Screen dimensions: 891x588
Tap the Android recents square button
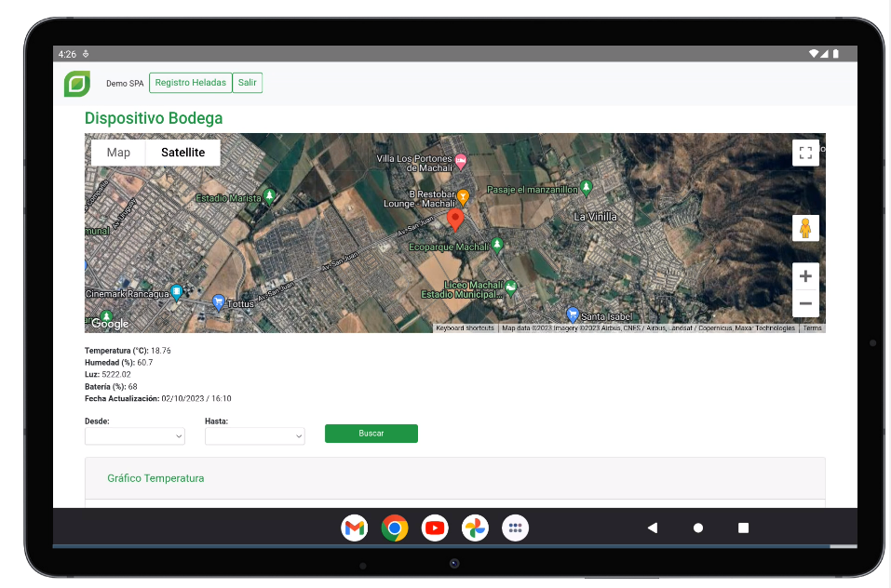pyautogui.click(x=743, y=528)
